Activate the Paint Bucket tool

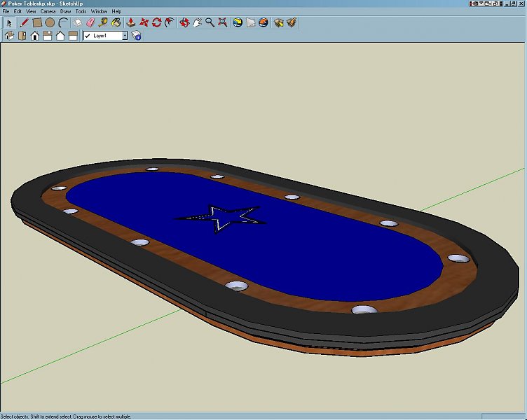coord(116,23)
